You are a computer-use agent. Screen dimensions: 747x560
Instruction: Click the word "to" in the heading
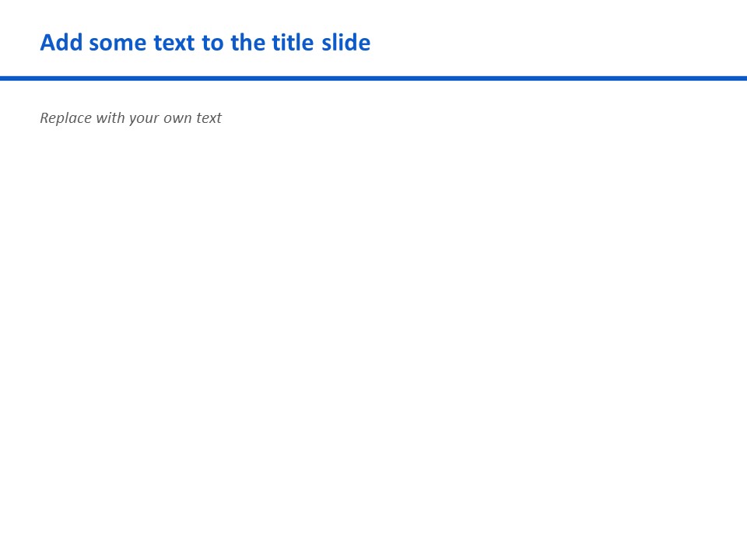(x=212, y=44)
